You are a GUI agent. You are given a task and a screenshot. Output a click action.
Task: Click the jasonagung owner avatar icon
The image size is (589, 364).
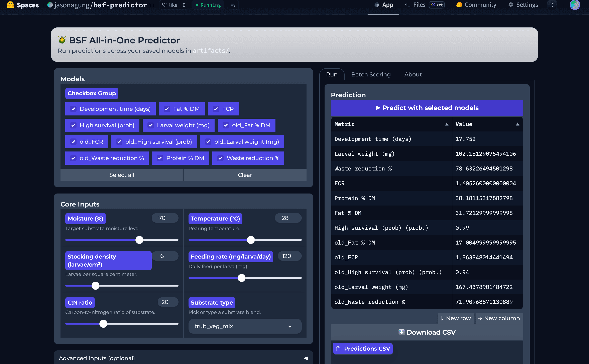point(50,5)
